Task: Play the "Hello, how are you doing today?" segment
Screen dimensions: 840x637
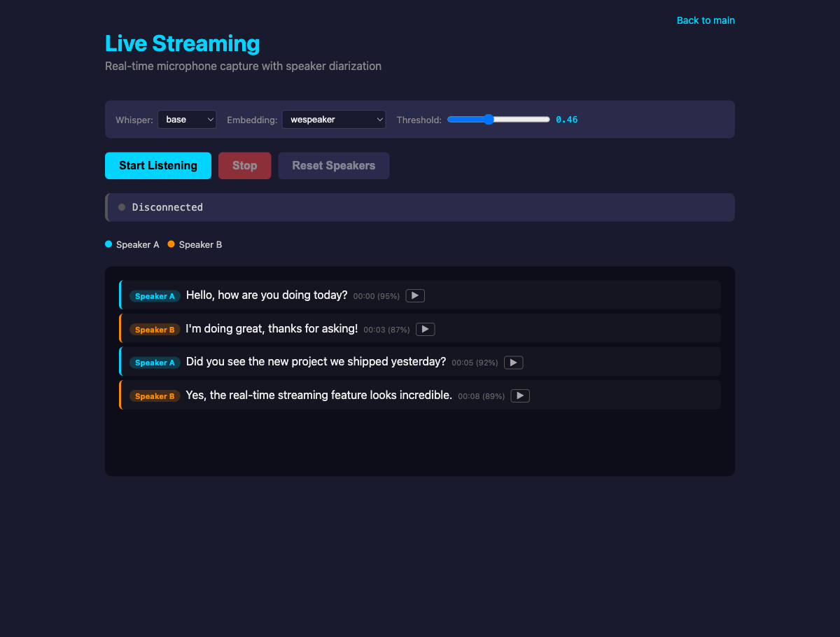Action: coord(415,295)
